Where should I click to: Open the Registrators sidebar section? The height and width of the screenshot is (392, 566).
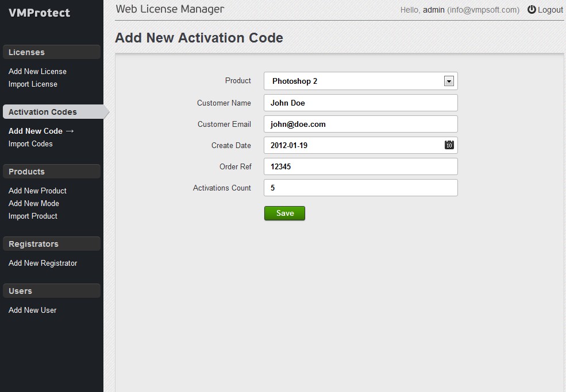click(x=52, y=244)
